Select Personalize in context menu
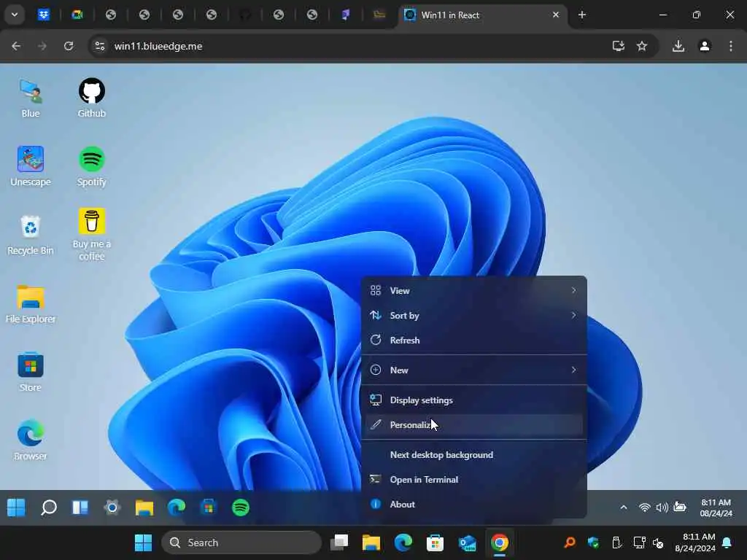747x560 pixels. click(x=474, y=425)
